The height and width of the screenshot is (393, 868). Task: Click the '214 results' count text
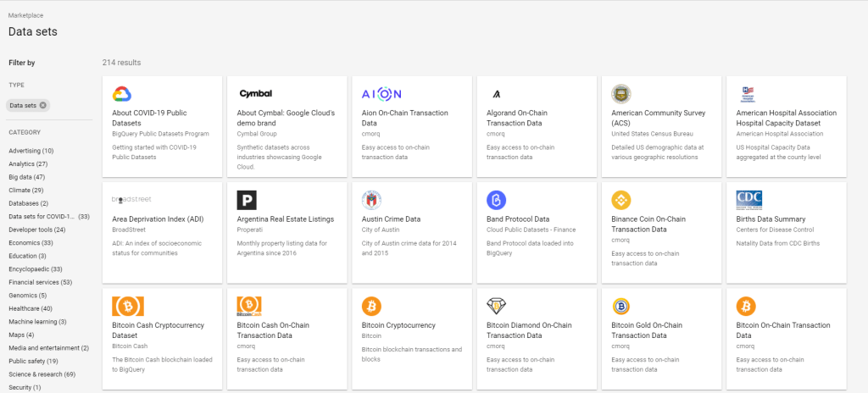[121, 63]
